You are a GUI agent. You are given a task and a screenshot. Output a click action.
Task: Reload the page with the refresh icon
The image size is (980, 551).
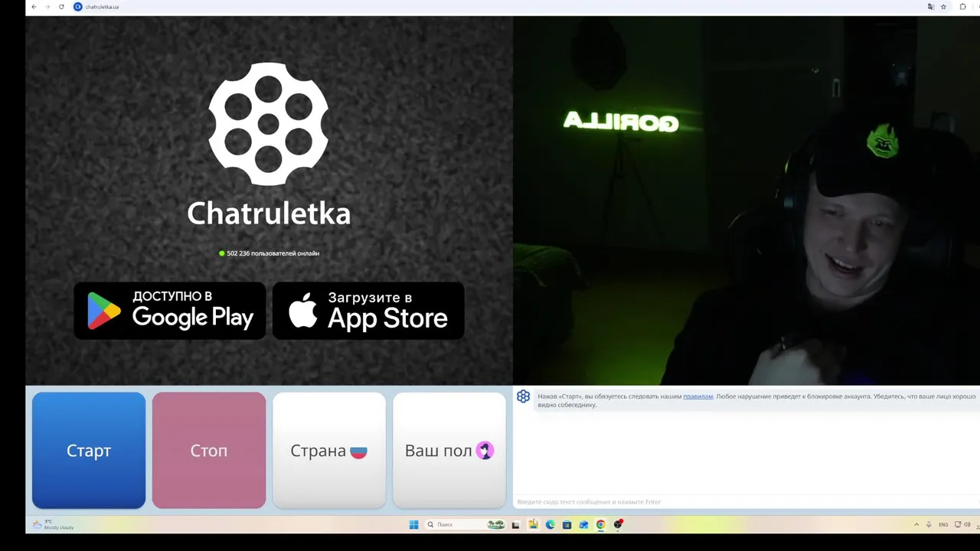click(61, 7)
